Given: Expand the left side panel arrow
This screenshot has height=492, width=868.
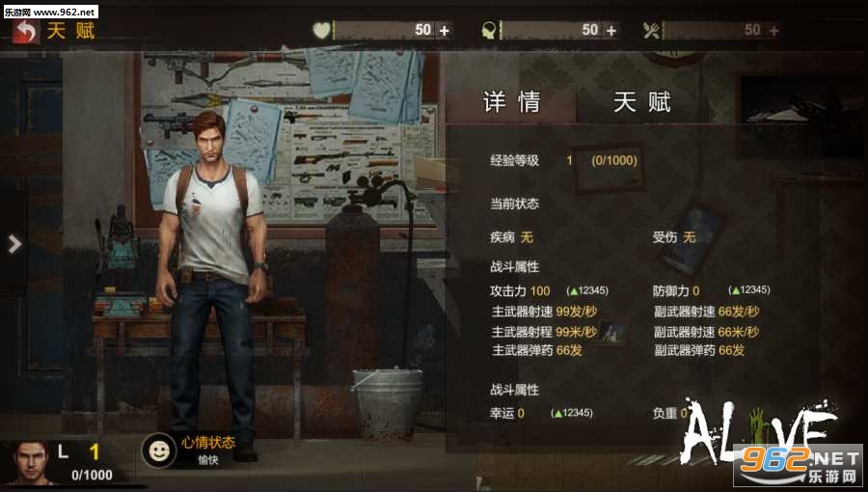Looking at the screenshot, I should [14, 243].
